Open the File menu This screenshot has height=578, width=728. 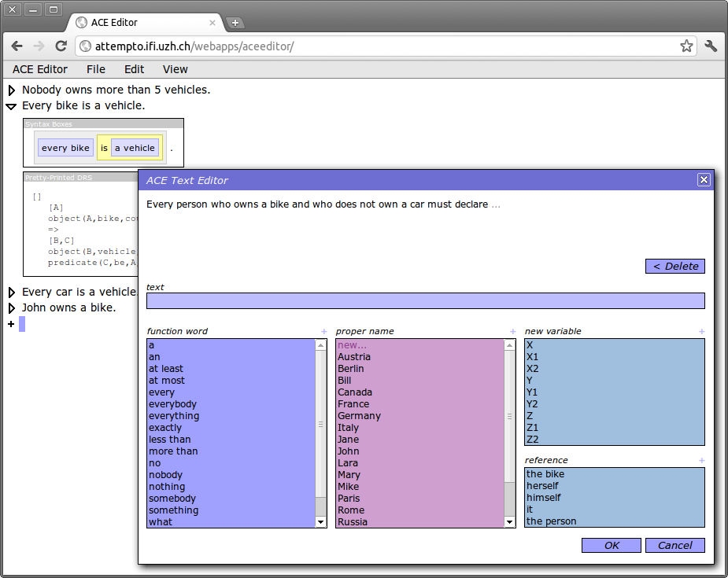[95, 69]
